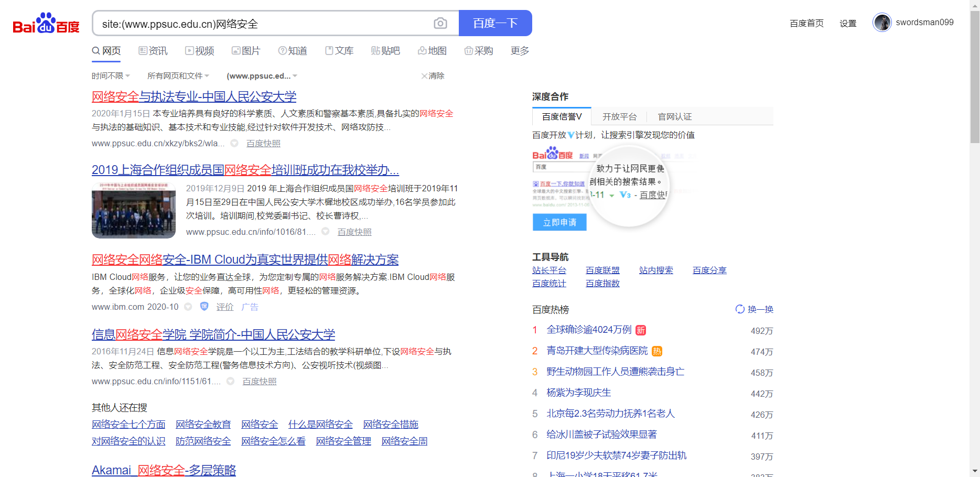This screenshot has width=980, height=477.
Task: Open hot topic 给冰川盖被子试验效果显著
Action: pos(601,435)
